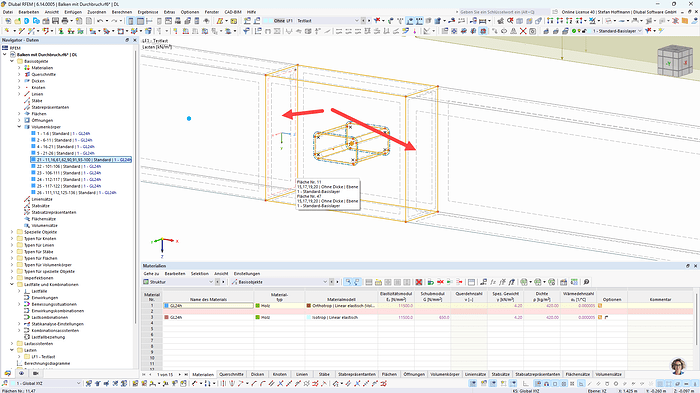Click the globe icon in Materialien toolbar
The height and width of the screenshot is (393, 700).
coord(524,282)
